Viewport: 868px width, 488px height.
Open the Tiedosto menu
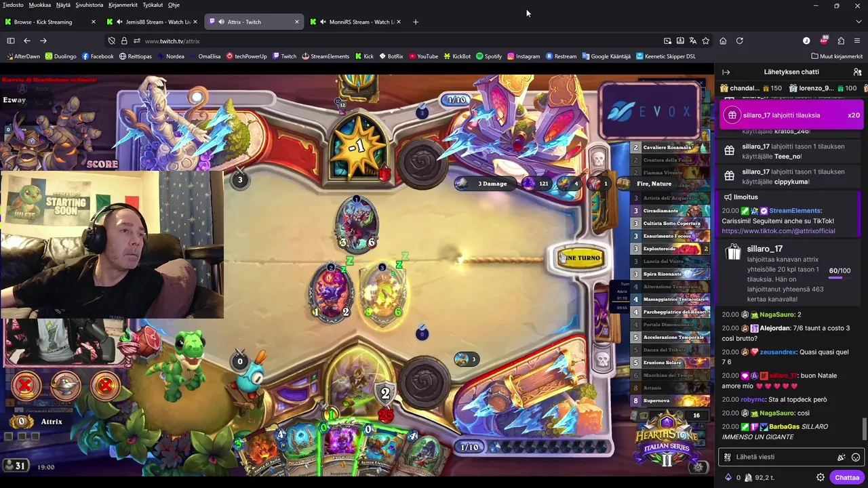click(13, 5)
